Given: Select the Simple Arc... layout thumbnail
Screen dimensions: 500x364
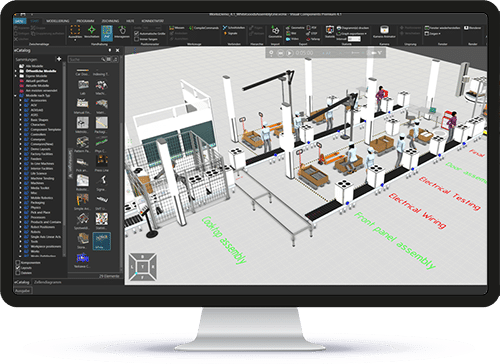Looking at the screenshot, I should tap(82, 202).
